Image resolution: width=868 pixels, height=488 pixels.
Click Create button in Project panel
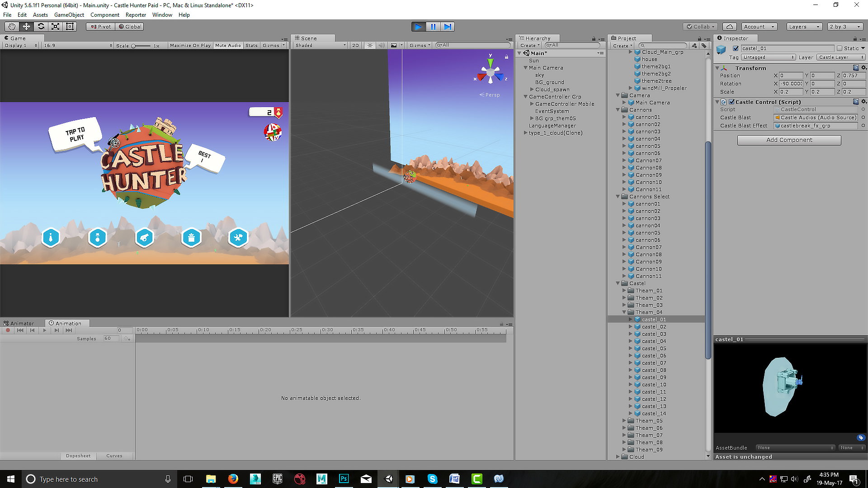(x=623, y=46)
